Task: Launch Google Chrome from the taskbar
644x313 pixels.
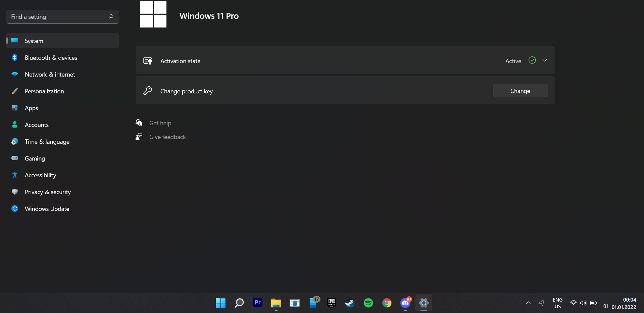Action: pyautogui.click(x=387, y=303)
